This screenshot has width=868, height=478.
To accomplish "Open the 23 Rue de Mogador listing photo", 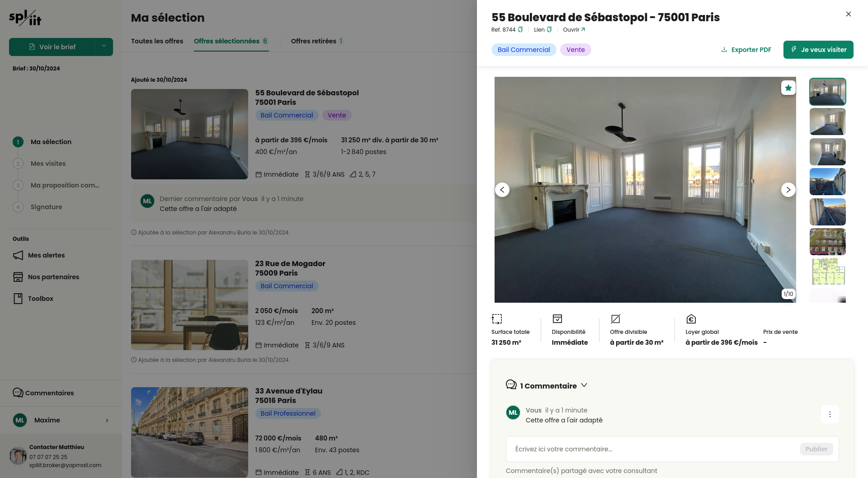I will (189, 305).
